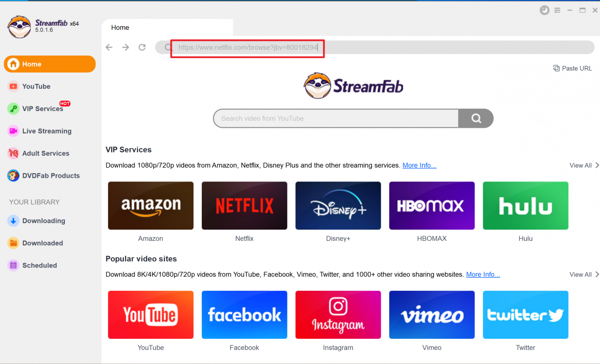600x364 pixels.
Task: Click the version text 5.0.1.6
Action: [x=44, y=30]
